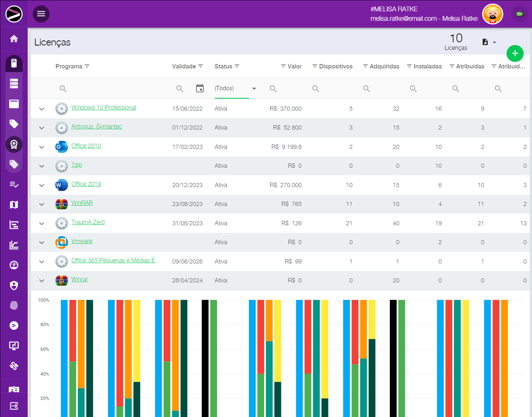Click the Programa search filter field
This screenshot has height=417, width=532.
109,88
